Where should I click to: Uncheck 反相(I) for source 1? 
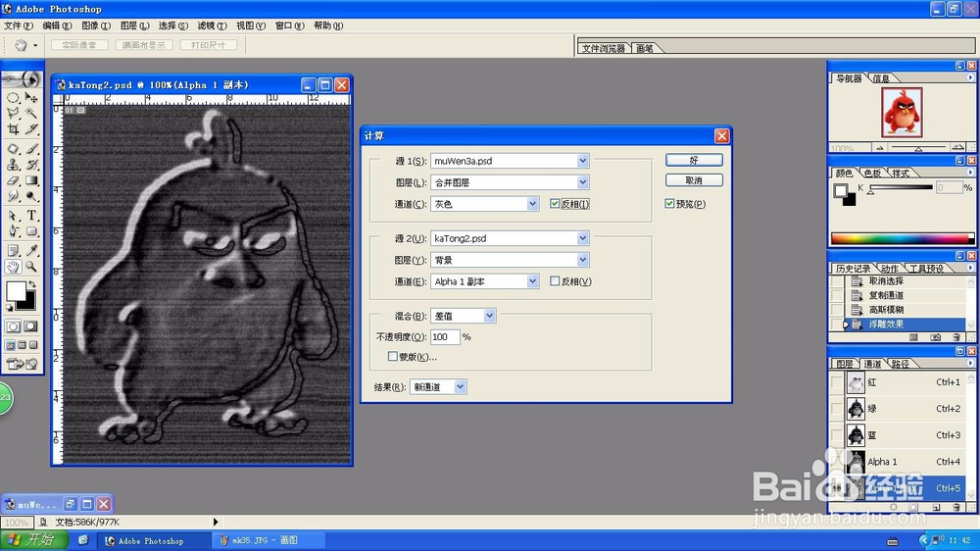tap(555, 203)
